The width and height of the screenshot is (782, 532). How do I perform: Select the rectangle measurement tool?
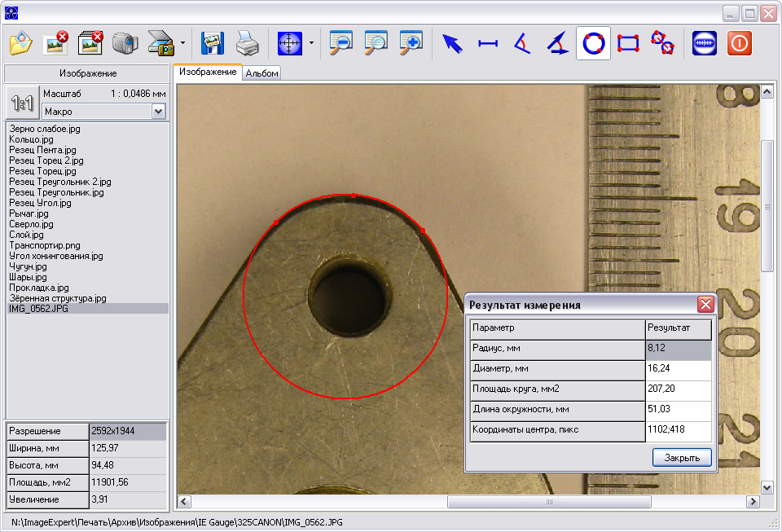tap(628, 43)
